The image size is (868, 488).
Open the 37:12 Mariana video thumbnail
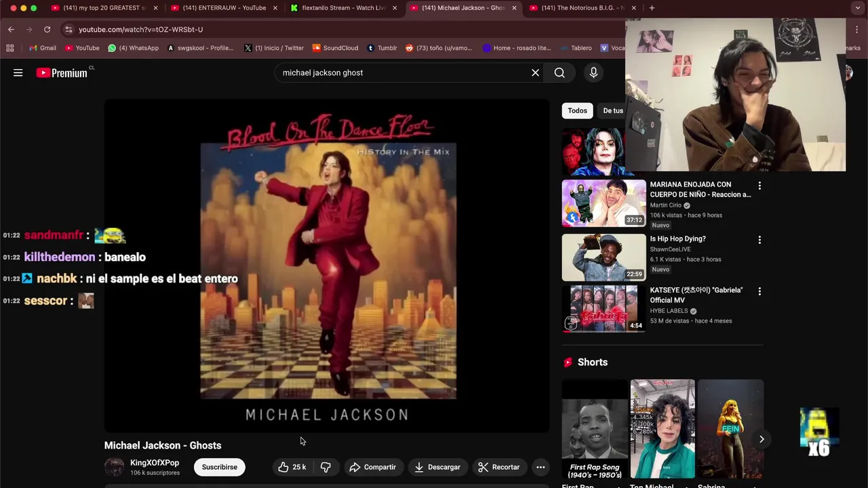pos(604,203)
